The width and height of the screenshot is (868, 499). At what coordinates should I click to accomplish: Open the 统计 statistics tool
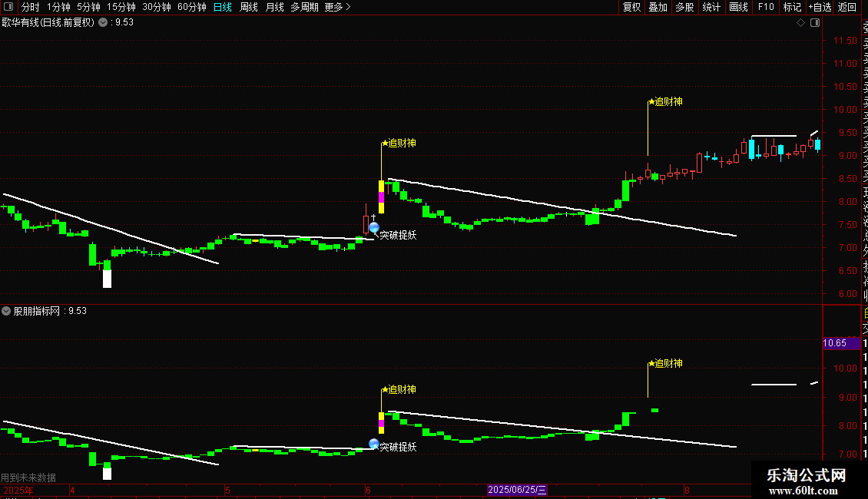(x=711, y=7)
